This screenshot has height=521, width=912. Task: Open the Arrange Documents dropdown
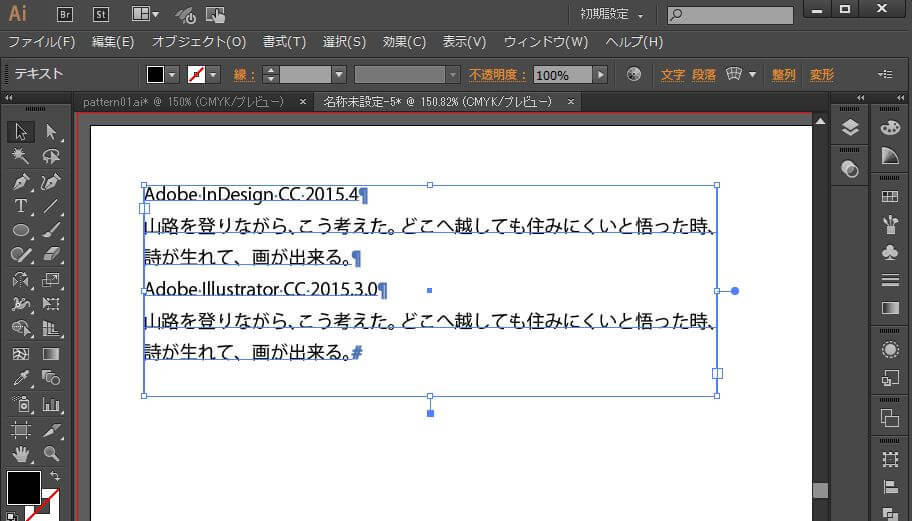[x=145, y=14]
